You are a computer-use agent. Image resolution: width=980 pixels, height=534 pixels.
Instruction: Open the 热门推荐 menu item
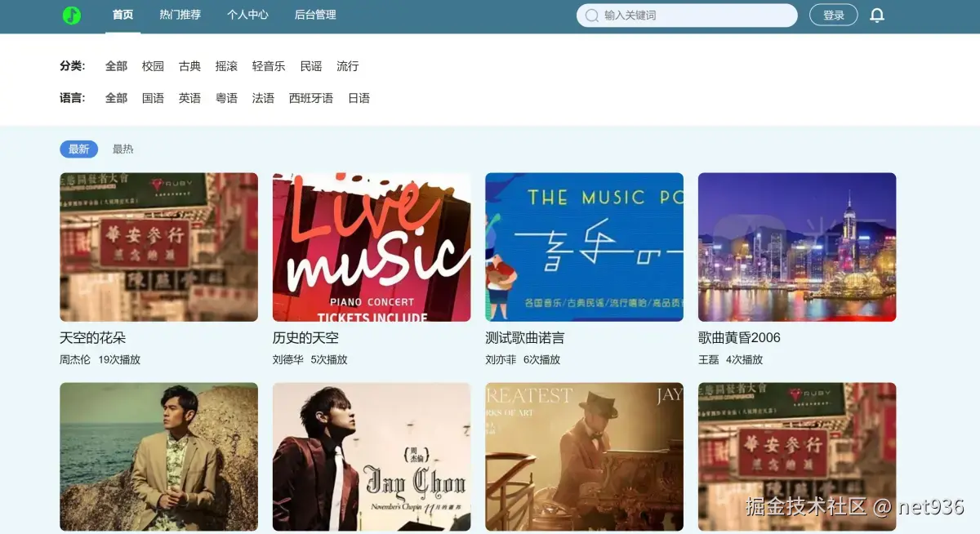[180, 15]
